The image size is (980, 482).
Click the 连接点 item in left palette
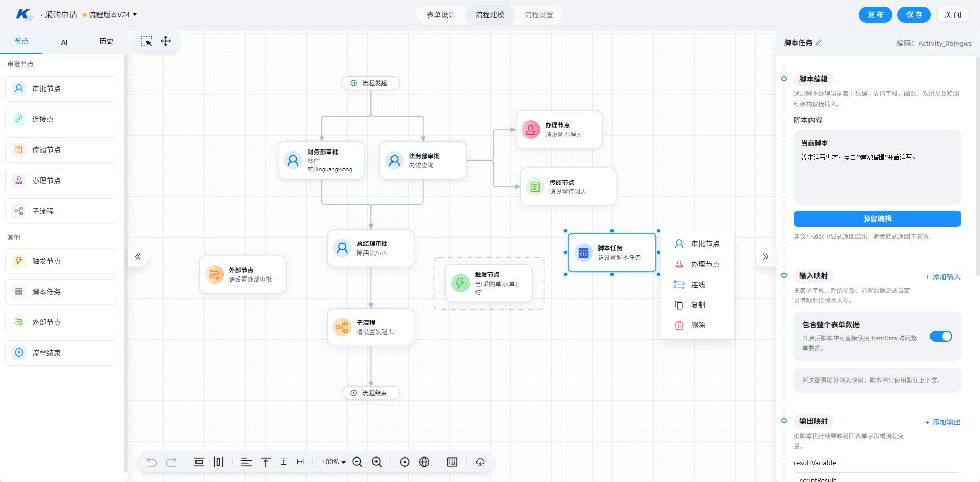pos(62,119)
